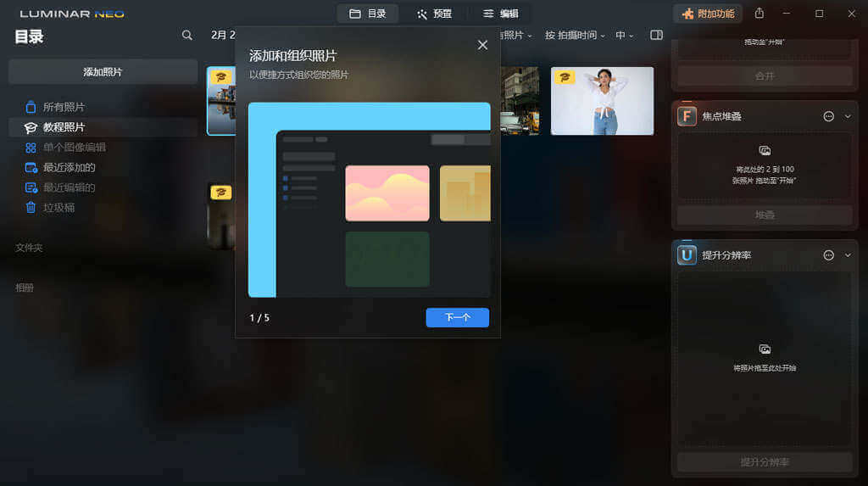Open the 目录 (Catalog) tab
This screenshot has width=868, height=486.
coord(368,14)
